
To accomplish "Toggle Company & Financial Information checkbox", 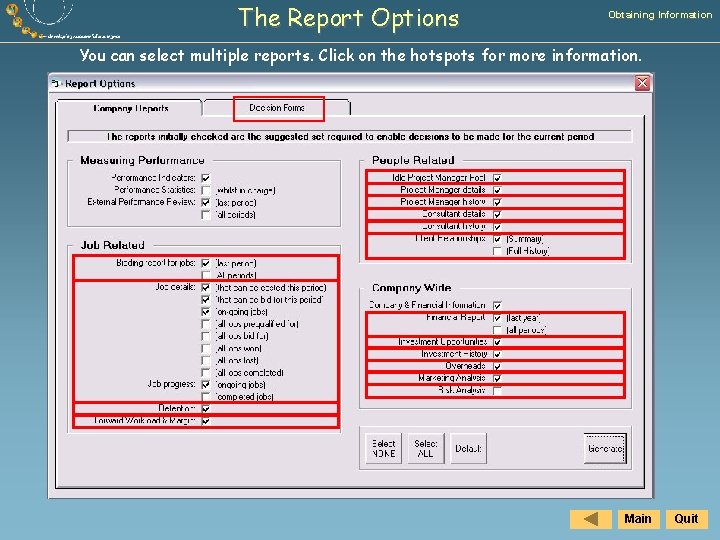I will pyautogui.click(x=497, y=305).
